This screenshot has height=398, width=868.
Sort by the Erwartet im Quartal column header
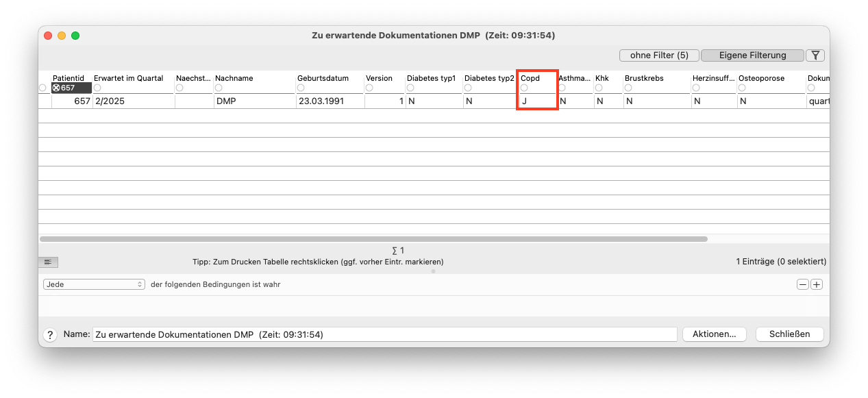pyautogui.click(x=129, y=78)
